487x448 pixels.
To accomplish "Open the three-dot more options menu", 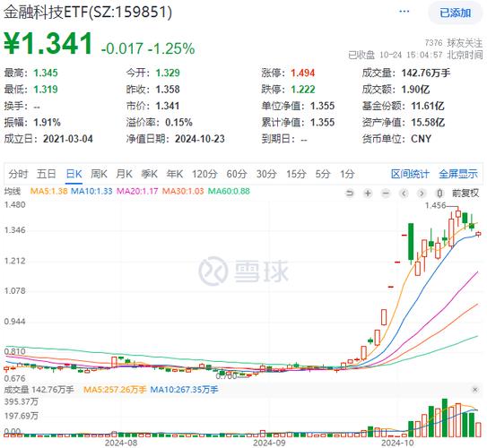I will [x=404, y=12].
